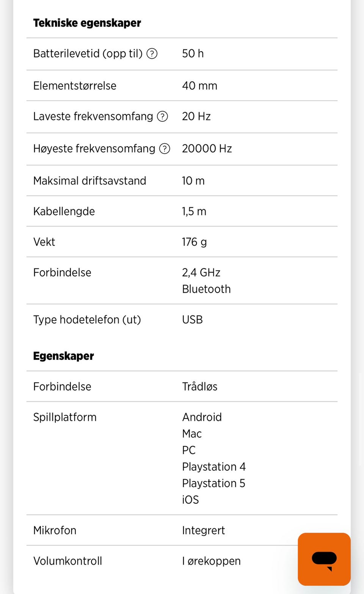Select Android in the Spillplatform list
This screenshot has width=364, height=594.
pyautogui.click(x=202, y=417)
